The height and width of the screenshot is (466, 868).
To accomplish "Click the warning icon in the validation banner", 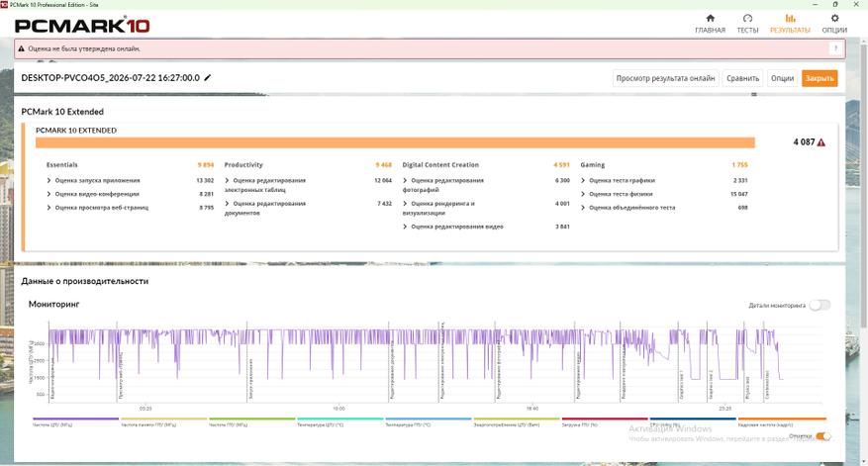I will coord(22,48).
